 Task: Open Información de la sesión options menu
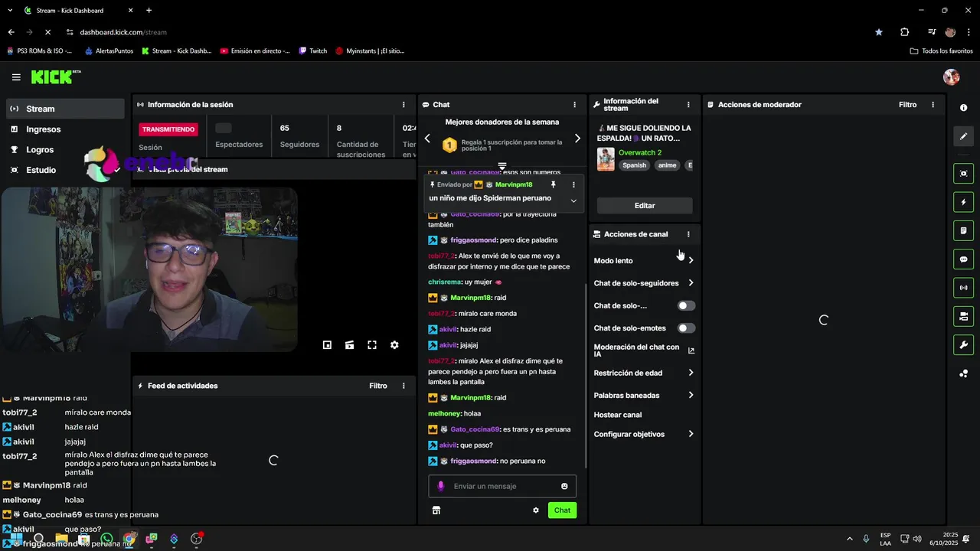tap(403, 105)
